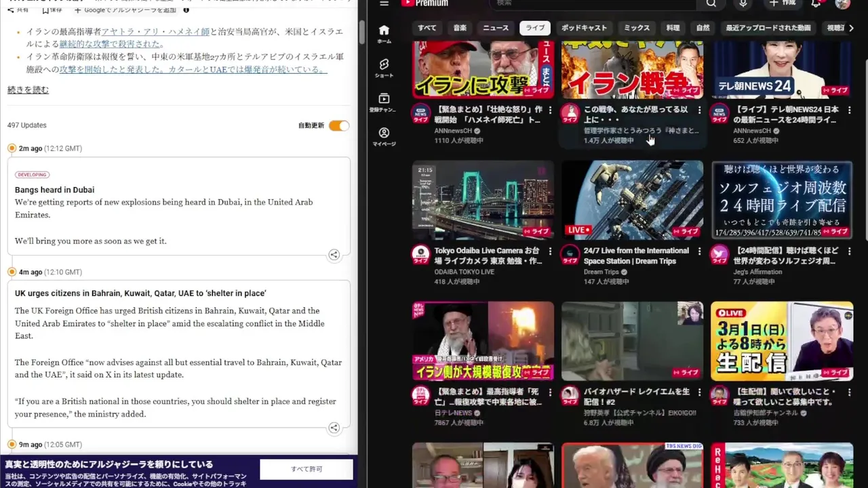Open channel avatar beside バイオハザード レクイエム video
This screenshot has height=488, width=868.
click(x=570, y=396)
